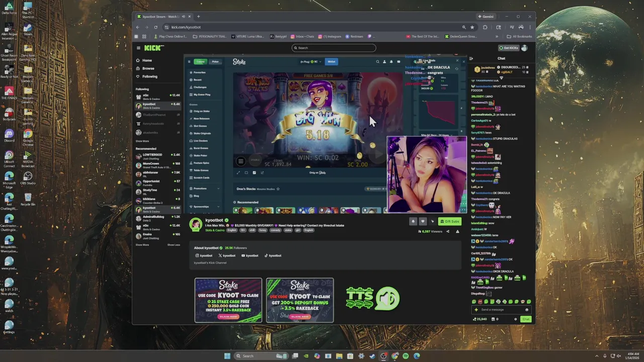Toggle follow heart for kyootbot

click(x=423, y=221)
